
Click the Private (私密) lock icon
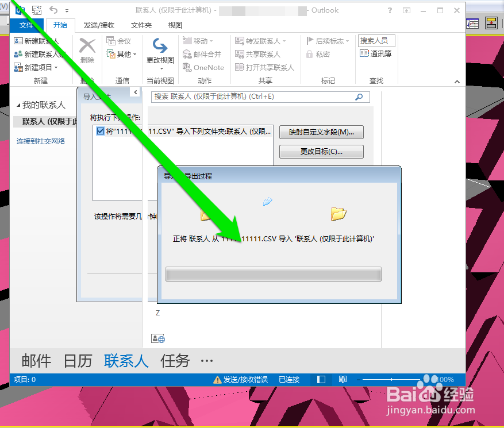pyautogui.click(x=309, y=55)
